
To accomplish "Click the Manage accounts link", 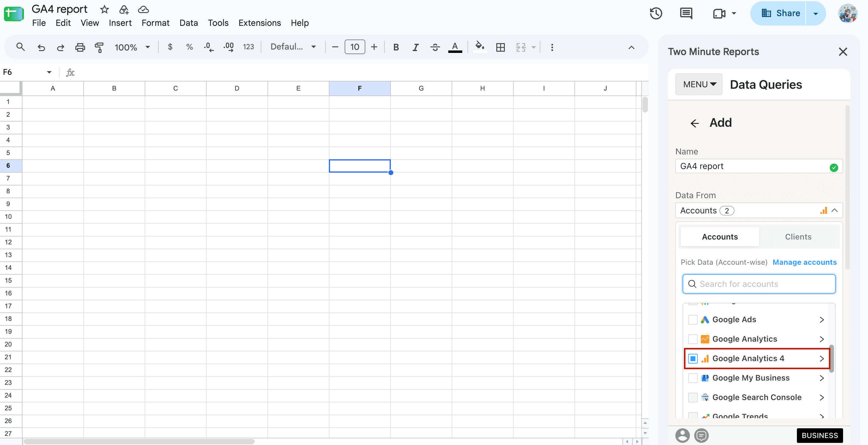I will [804, 262].
